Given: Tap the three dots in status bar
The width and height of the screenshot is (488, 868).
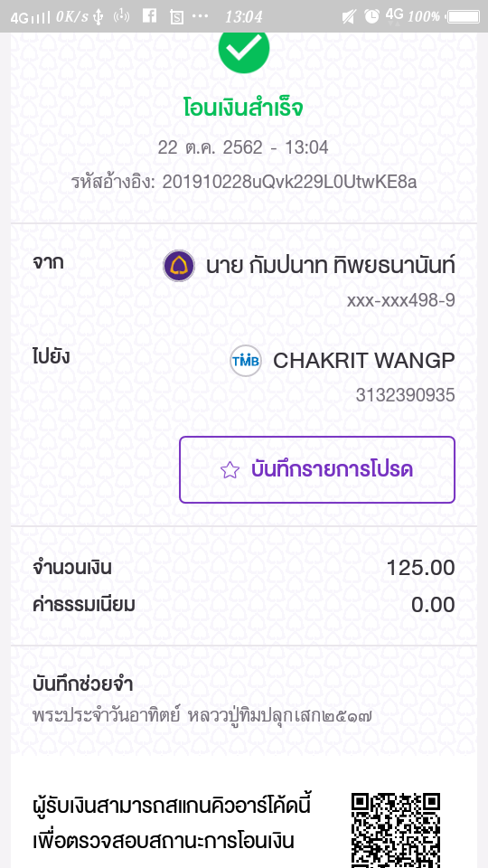Looking at the screenshot, I should point(201,15).
